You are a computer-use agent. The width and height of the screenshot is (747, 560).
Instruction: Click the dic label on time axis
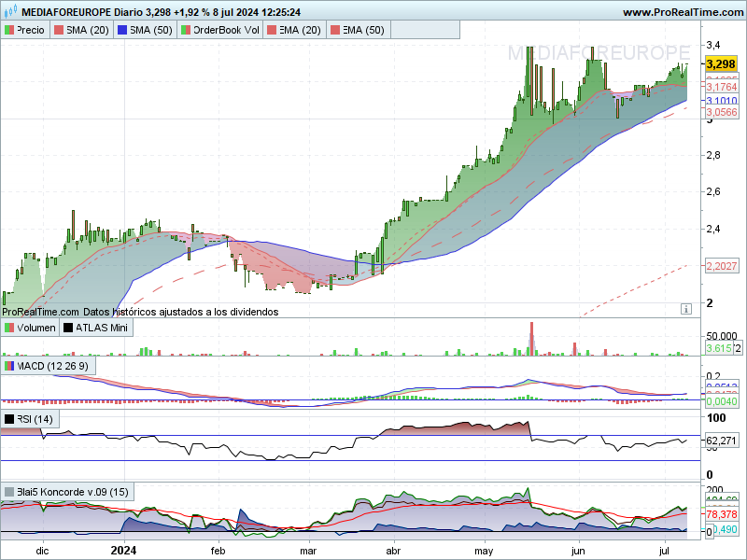pos(42,552)
